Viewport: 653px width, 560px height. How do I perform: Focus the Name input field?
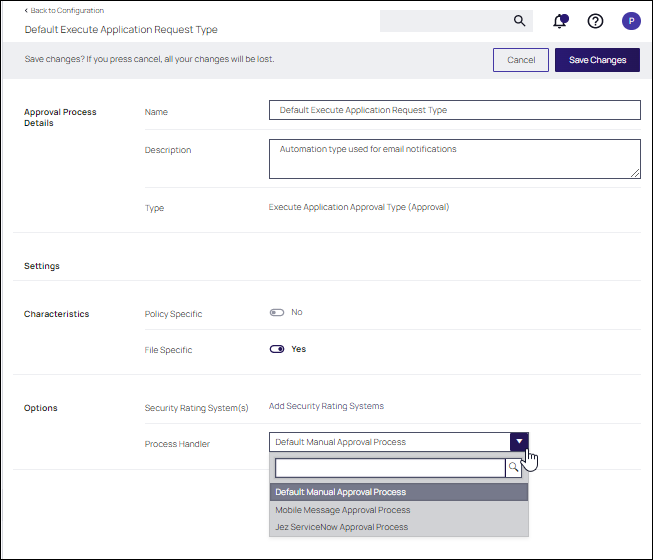454,110
